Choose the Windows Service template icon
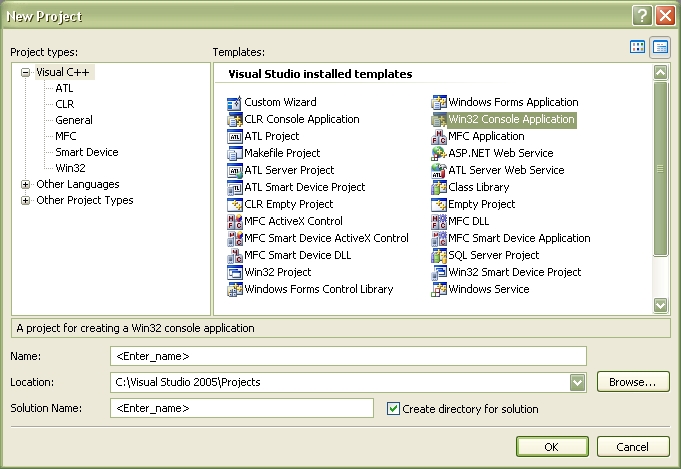Screen dimensions: 681x469 click(x=439, y=289)
